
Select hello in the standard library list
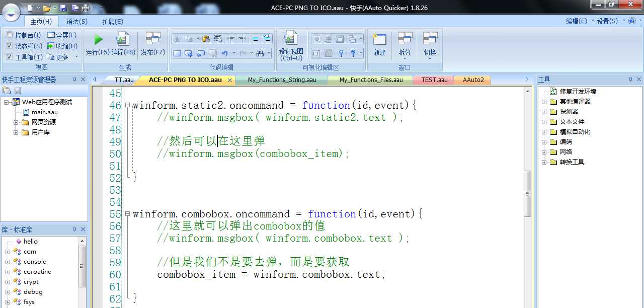(x=31, y=242)
